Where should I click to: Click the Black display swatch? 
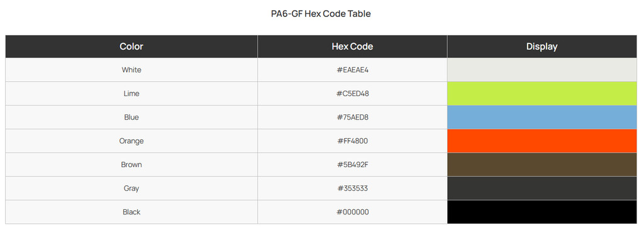tap(541, 212)
